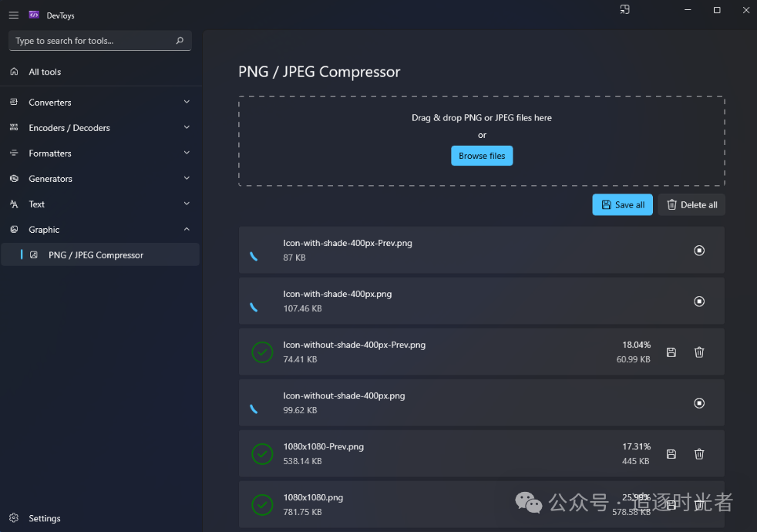This screenshot has height=532, width=757.
Task: Select Encoders / Decoders in the sidebar
Action: 100,127
